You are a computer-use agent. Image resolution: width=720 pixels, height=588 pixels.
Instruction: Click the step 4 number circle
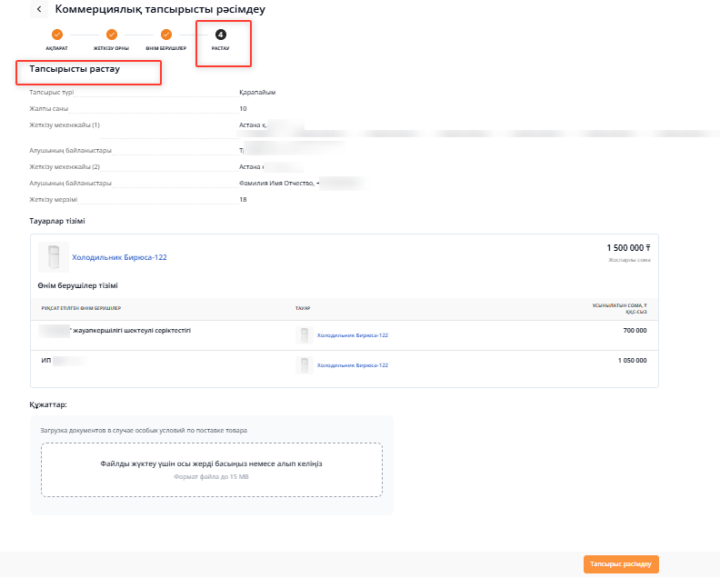pos(221,35)
